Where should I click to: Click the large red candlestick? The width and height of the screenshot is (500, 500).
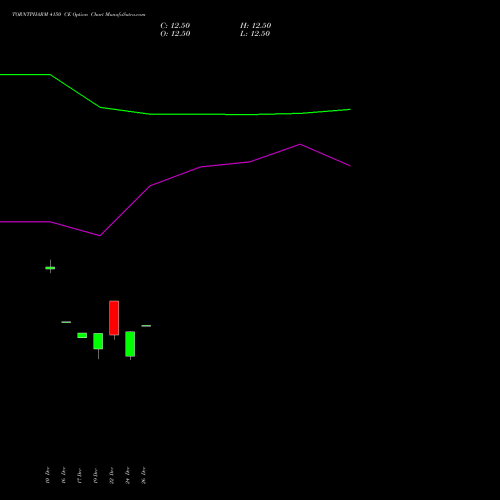point(114,318)
